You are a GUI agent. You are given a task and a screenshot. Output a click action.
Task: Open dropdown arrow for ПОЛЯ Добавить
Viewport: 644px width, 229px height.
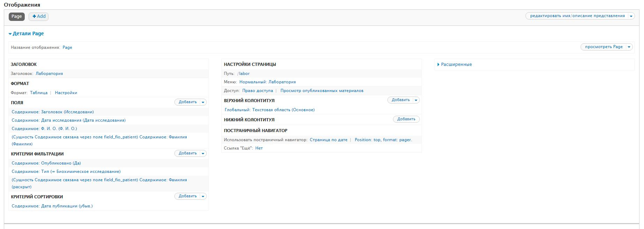pos(203,102)
